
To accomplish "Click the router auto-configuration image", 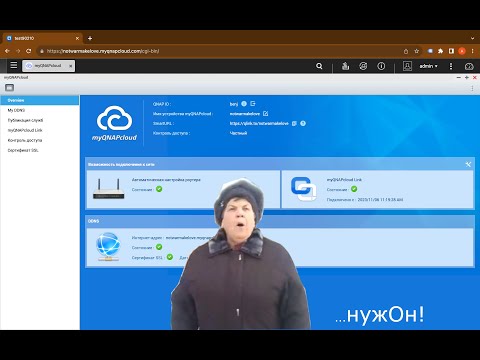I will coord(108,189).
